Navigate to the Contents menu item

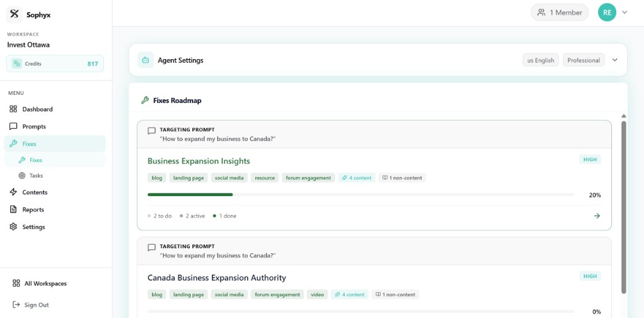pyautogui.click(x=55, y=192)
